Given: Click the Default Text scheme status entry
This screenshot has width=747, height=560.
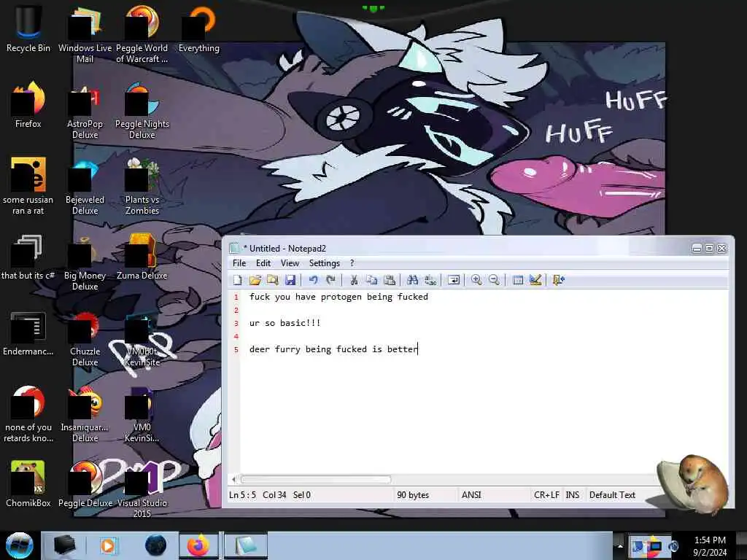Looking at the screenshot, I should (612, 495).
